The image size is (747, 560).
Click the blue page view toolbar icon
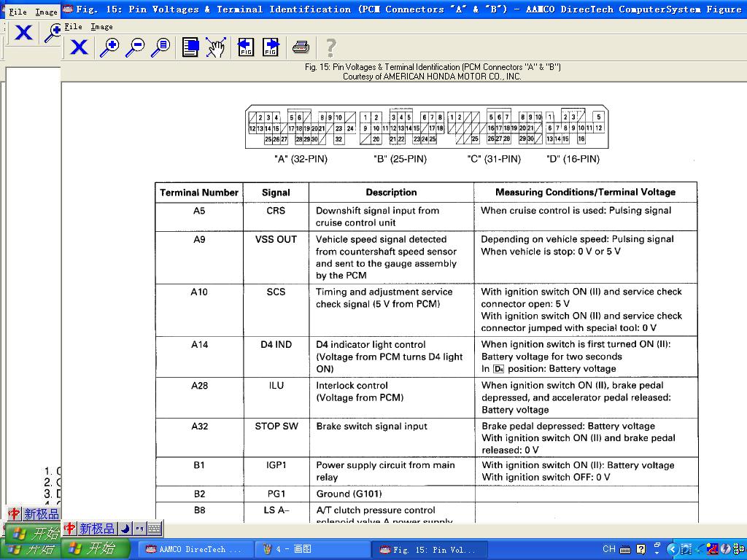pos(190,47)
